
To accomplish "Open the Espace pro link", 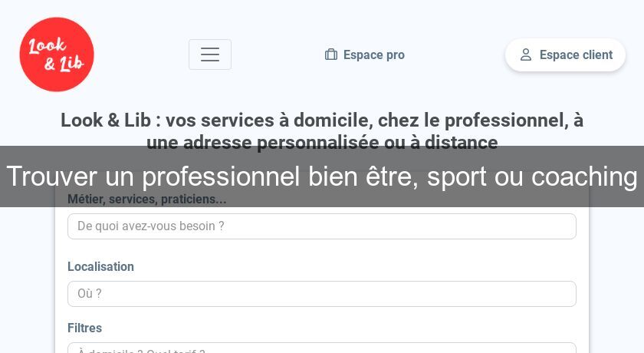I will pos(373,54).
